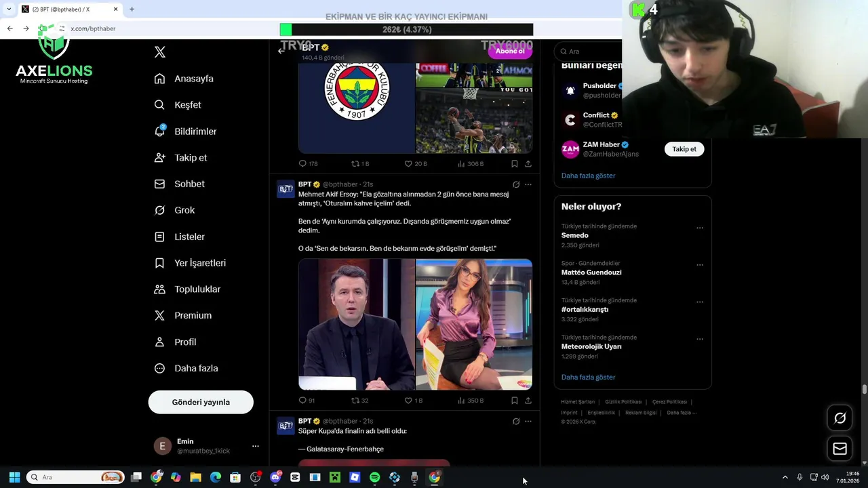Share the Mehmet Akif Ersoy post
This screenshot has height=488, width=868.
pos(528,401)
